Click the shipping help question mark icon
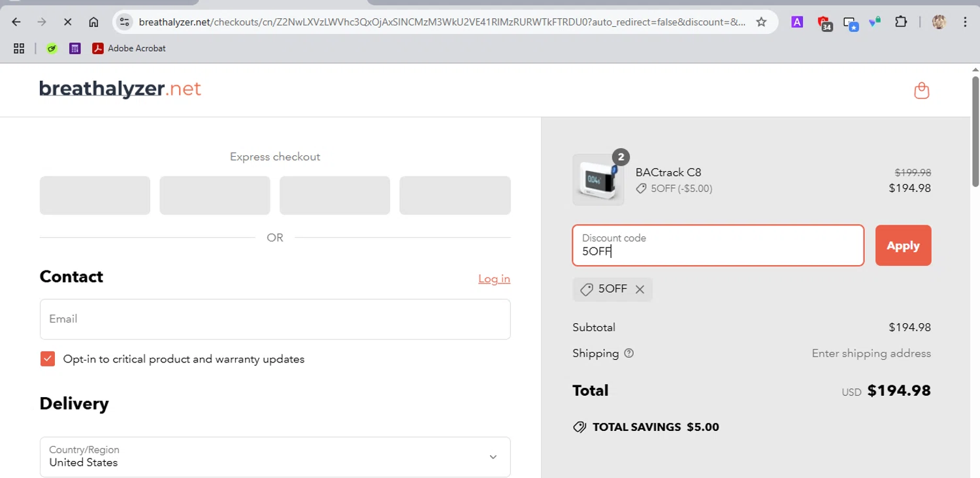 pyautogui.click(x=629, y=353)
